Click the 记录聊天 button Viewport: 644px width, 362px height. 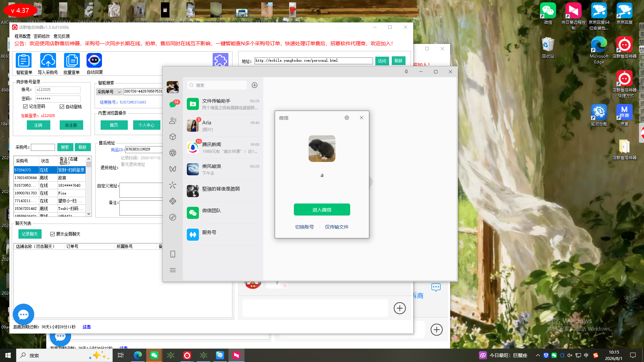point(30,234)
